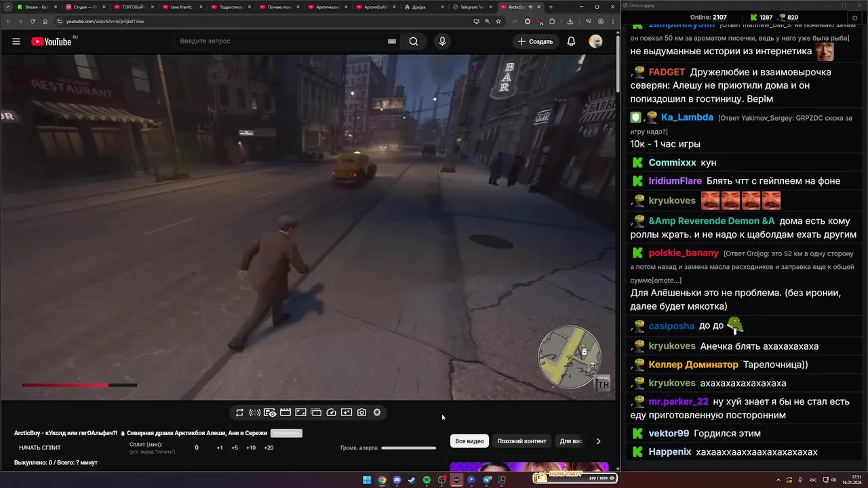Open the playback speed gauge icon

(x=331, y=412)
